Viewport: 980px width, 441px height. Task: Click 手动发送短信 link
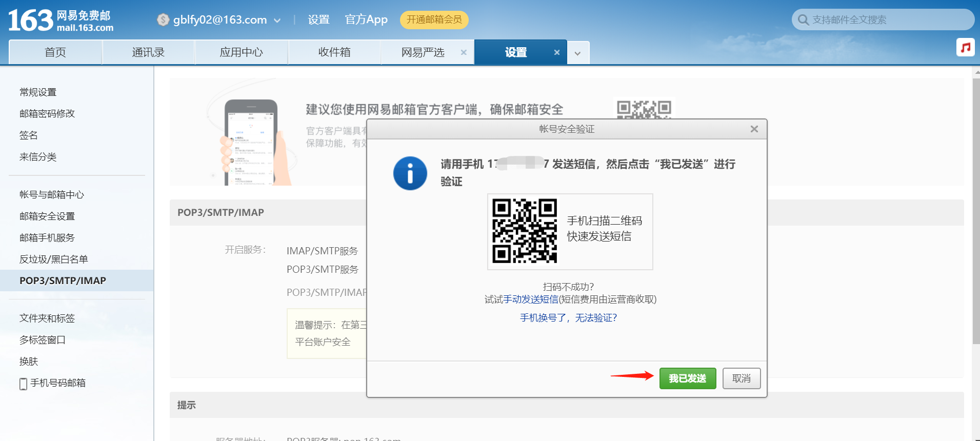click(x=531, y=299)
